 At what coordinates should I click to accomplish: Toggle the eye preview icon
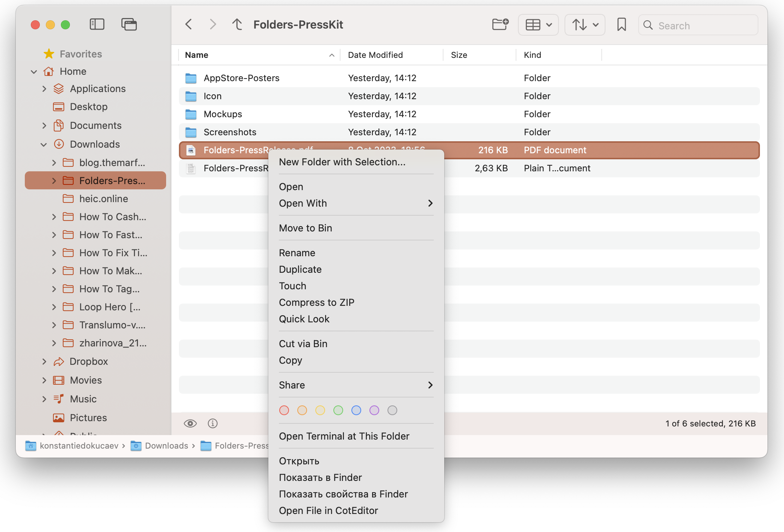pos(190,423)
